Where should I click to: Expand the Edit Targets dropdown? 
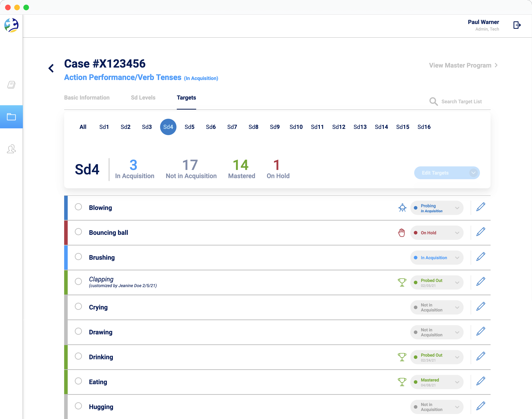(473, 173)
